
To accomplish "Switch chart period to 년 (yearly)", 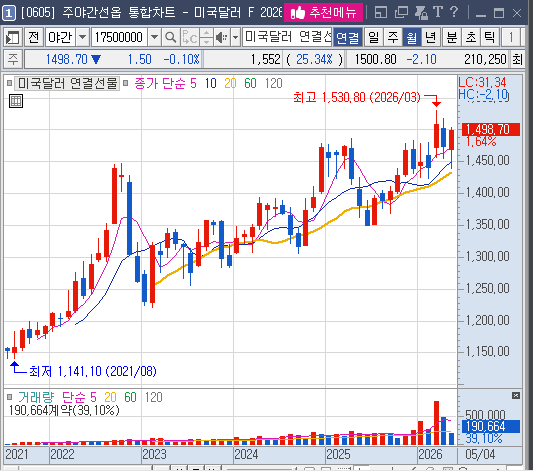I will [x=431, y=37].
